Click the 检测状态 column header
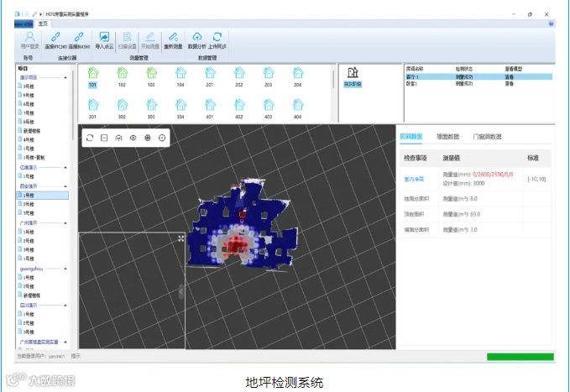 [x=464, y=69]
